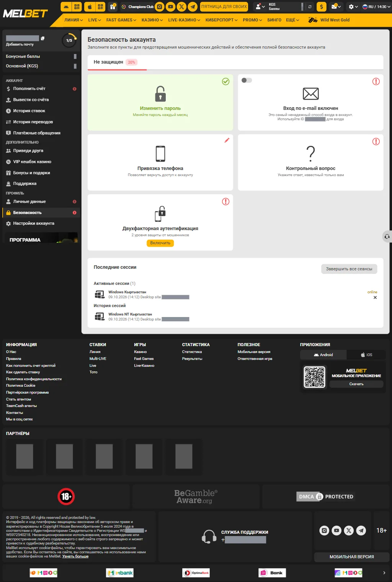
Task: Click the copy ID icon in sidebar
Action: 42,38
